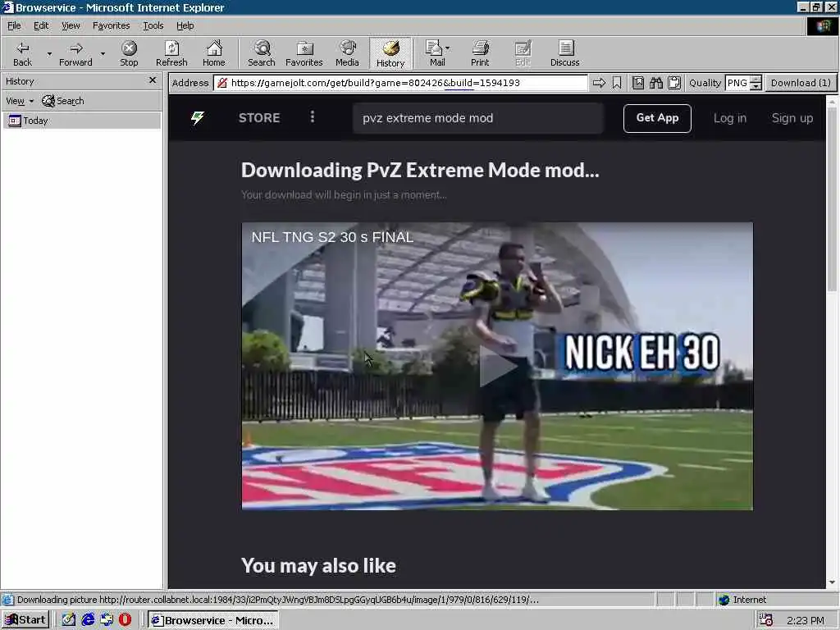This screenshot has height=630, width=840.
Task: Click the Discuss toolbar button
Action: tap(564, 53)
